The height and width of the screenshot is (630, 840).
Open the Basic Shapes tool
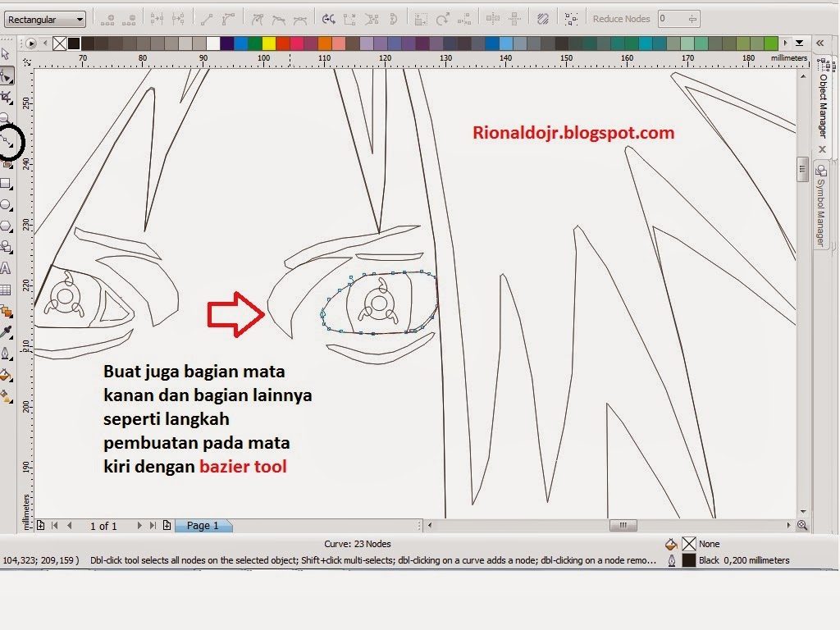click(7, 247)
